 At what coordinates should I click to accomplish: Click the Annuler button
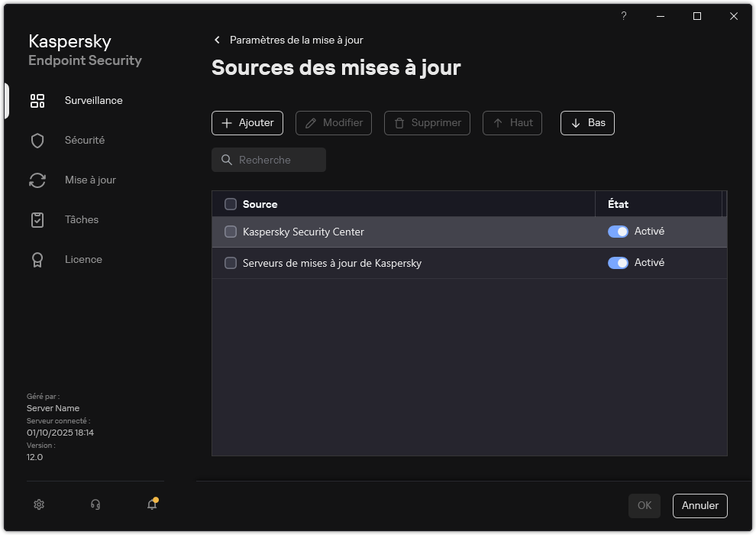699,505
